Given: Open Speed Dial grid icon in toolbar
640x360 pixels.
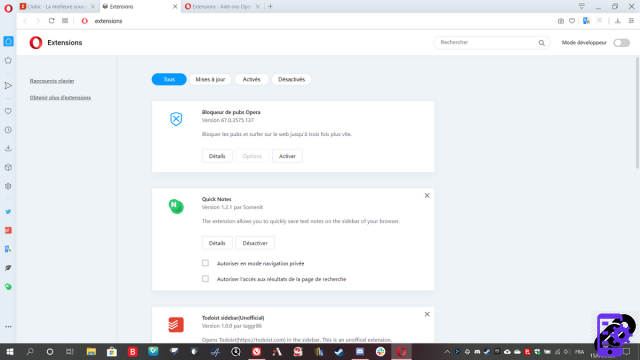Looking at the screenshot, I should [65, 21].
